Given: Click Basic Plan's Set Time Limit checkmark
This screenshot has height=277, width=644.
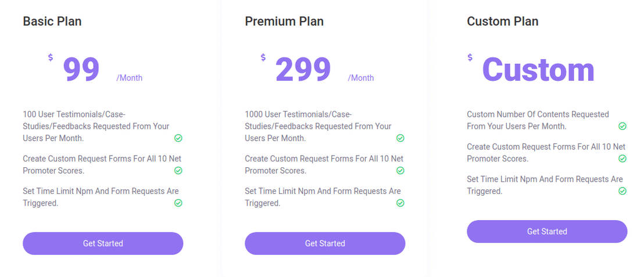Looking at the screenshot, I should point(178,203).
